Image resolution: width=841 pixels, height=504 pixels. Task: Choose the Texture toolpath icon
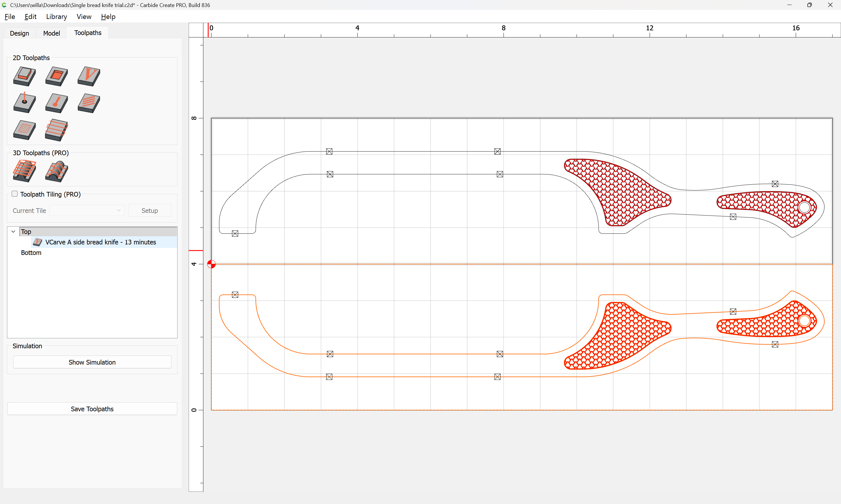coord(89,103)
